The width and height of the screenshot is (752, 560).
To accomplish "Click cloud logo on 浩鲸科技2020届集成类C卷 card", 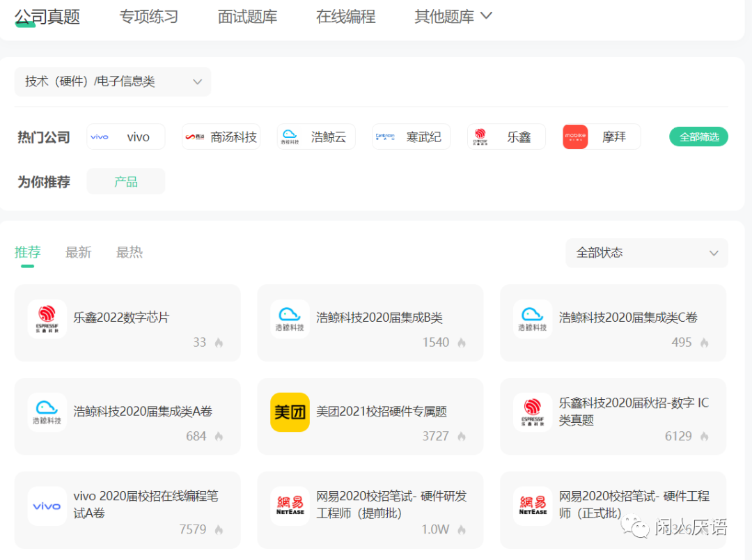I will point(533,319).
